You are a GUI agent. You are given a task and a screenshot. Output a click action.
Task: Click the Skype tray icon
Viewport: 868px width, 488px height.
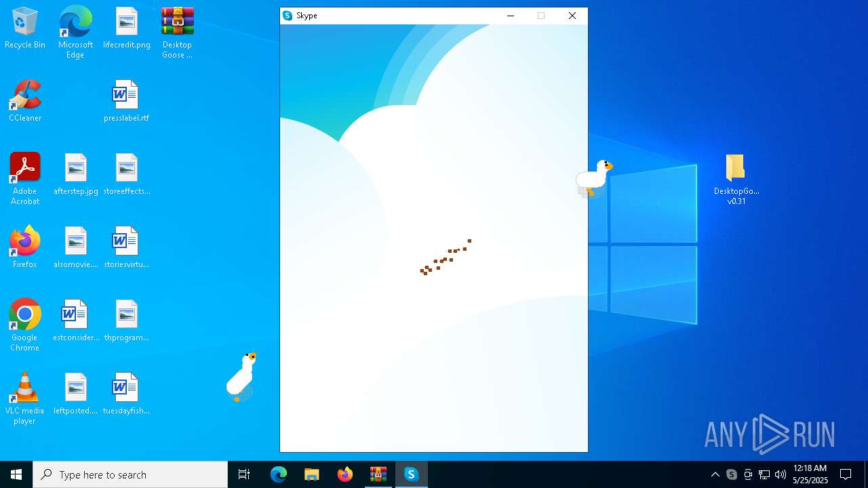(x=732, y=474)
